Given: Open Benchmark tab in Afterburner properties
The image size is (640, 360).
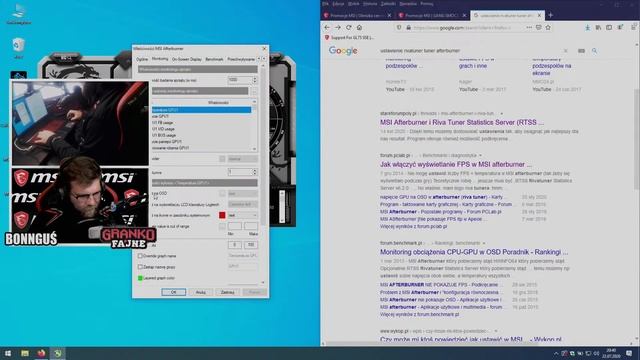Looking at the screenshot, I should point(214,59).
